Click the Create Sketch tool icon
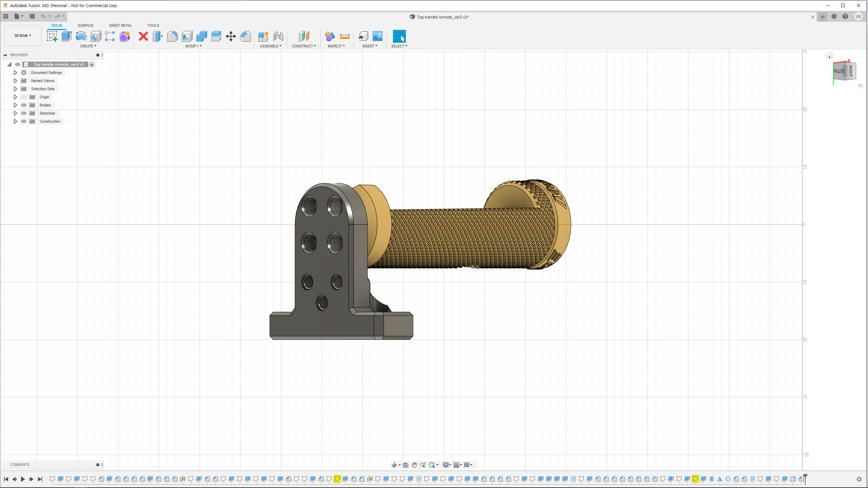The image size is (868, 488). (52, 36)
